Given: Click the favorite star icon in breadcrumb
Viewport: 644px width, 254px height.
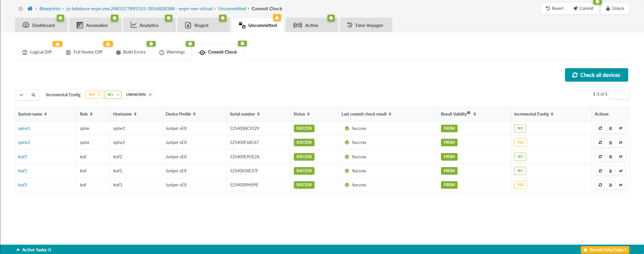Looking at the screenshot, I should [x=20, y=9].
